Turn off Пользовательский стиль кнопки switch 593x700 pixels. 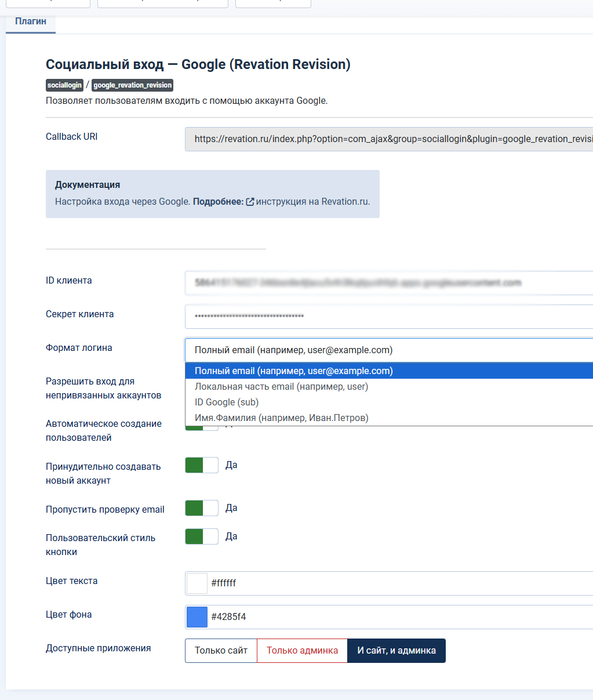(x=202, y=536)
